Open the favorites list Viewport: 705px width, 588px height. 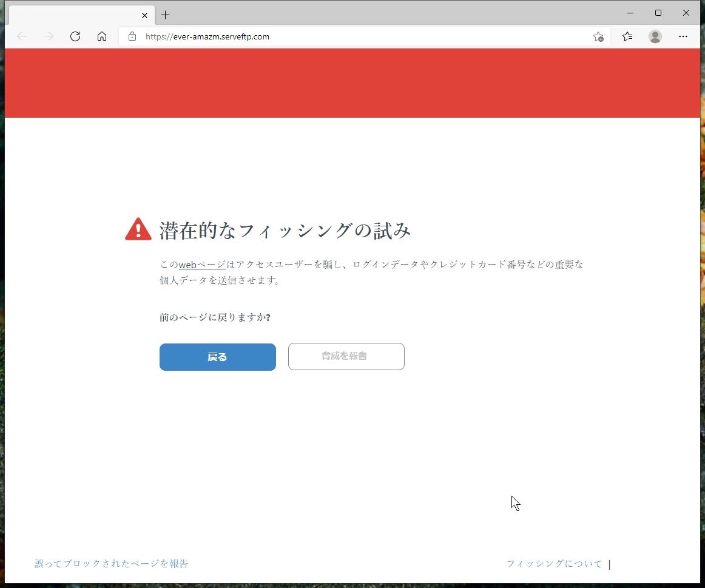pyautogui.click(x=627, y=36)
